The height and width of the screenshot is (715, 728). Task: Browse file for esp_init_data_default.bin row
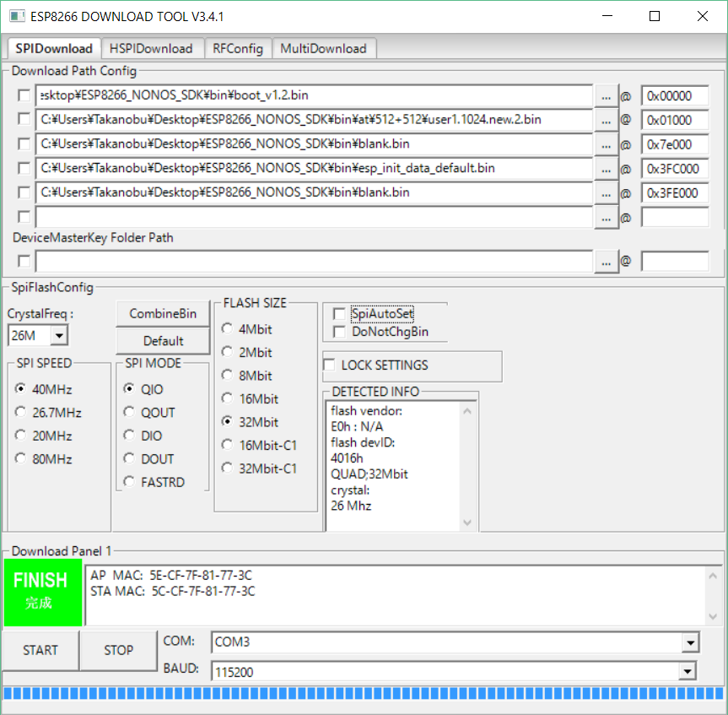(x=606, y=169)
